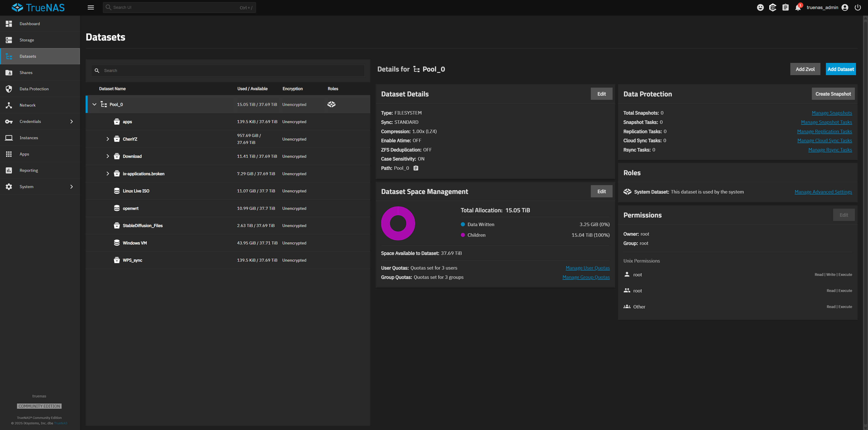868x430 pixels.
Task: Open Manage Snapshots link
Action: click(x=832, y=113)
